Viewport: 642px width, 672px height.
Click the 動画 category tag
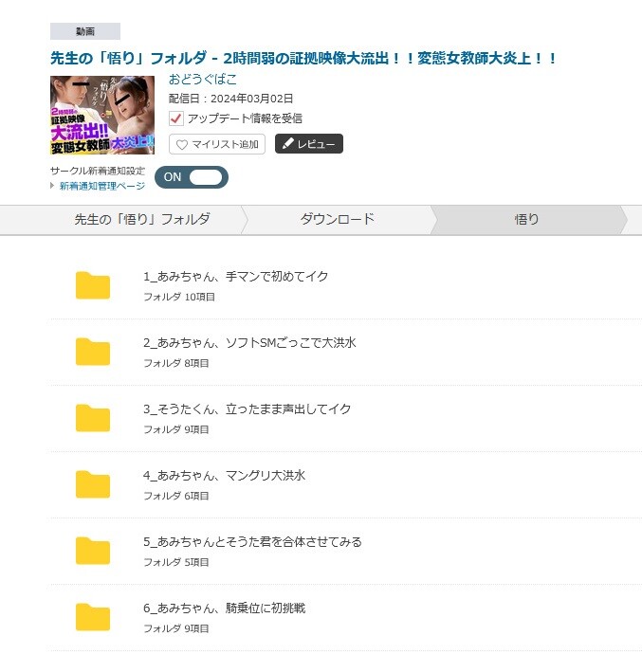point(85,31)
